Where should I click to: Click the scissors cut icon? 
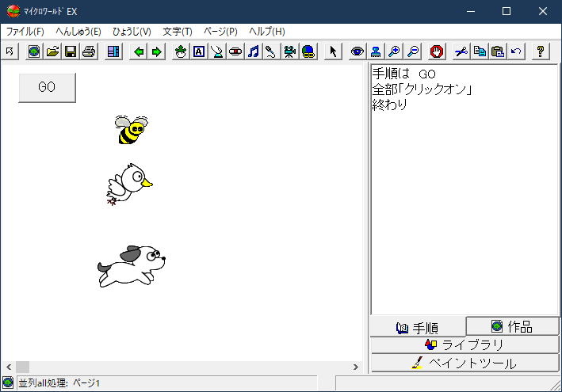point(461,51)
